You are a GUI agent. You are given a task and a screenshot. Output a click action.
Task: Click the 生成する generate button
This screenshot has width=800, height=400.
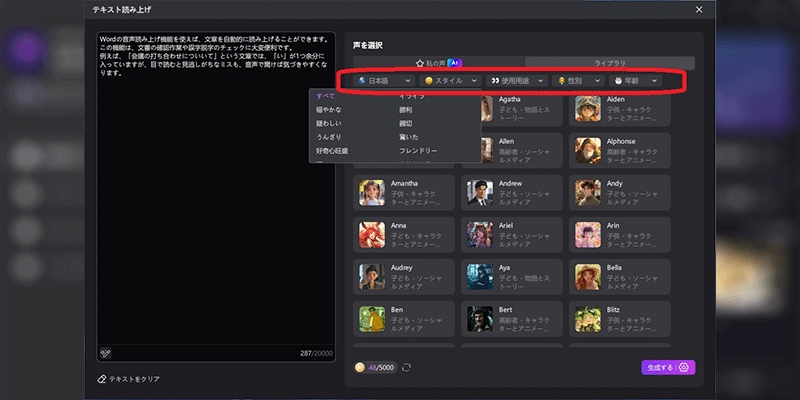pos(668,367)
